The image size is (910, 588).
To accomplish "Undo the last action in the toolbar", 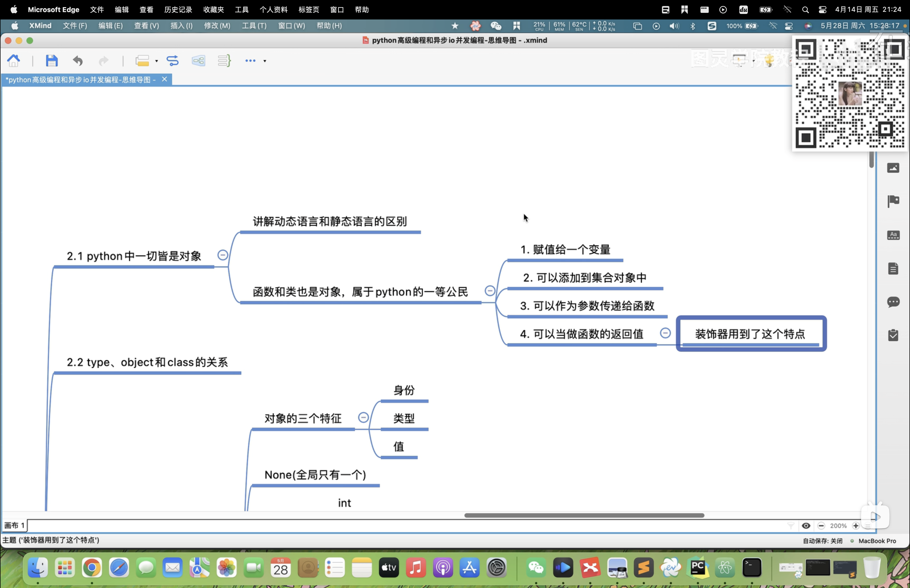I will point(78,61).
